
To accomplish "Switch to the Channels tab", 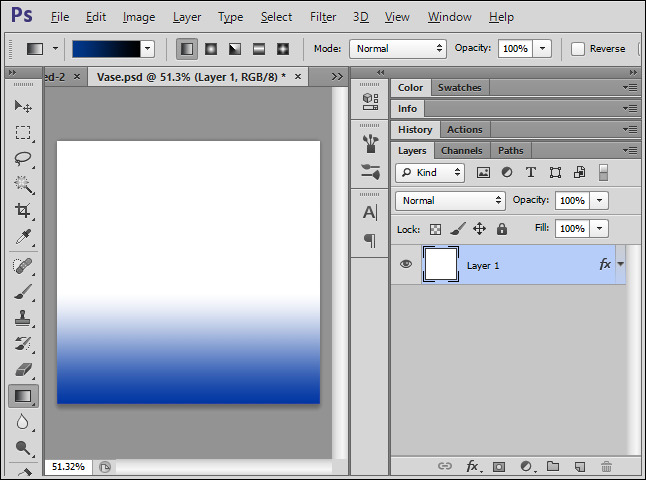I will (461, 150).
